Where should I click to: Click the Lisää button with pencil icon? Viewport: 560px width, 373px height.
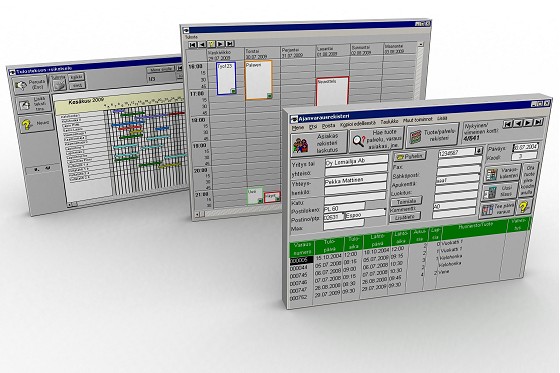click(x=34, y=105)
